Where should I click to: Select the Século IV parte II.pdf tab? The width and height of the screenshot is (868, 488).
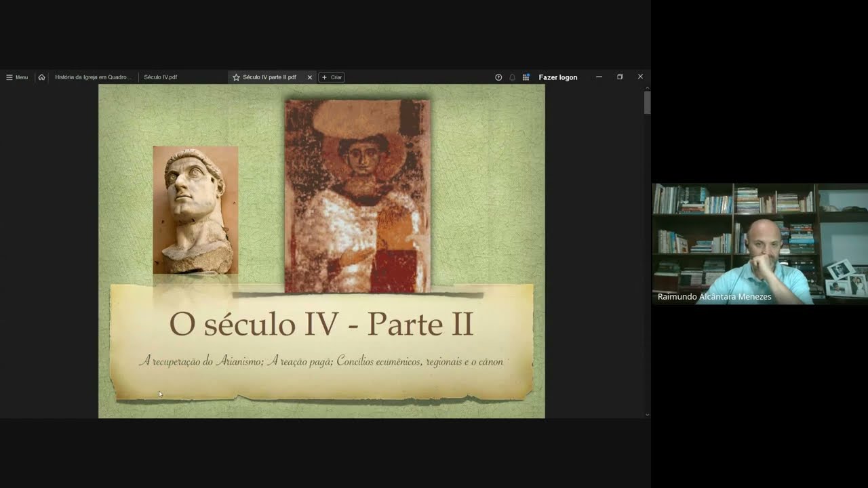[269, 77]
